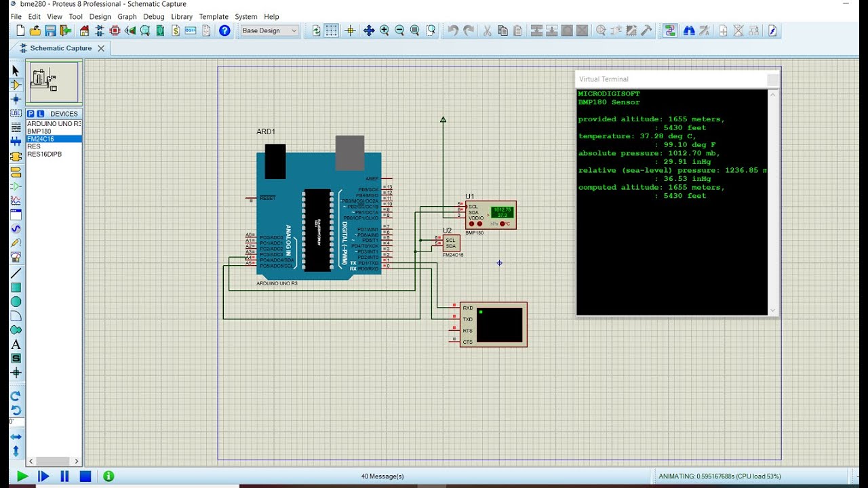Pause the running simulation
Viewport: 868px width, 488px height.
[64, 476]
